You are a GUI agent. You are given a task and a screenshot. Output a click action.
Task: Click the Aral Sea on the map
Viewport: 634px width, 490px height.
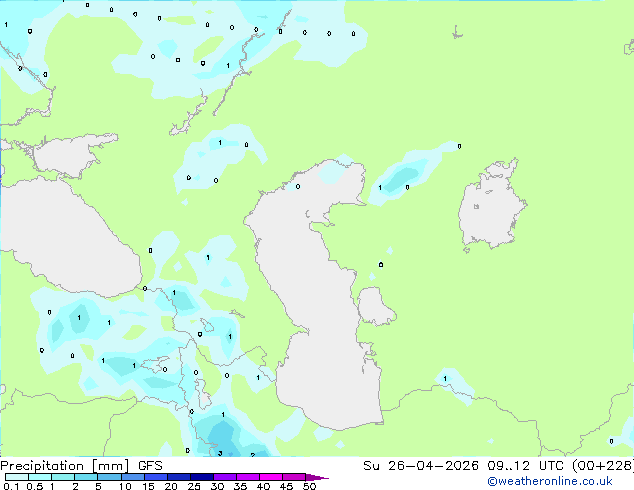pyautogui.click(x=491, y=206)
